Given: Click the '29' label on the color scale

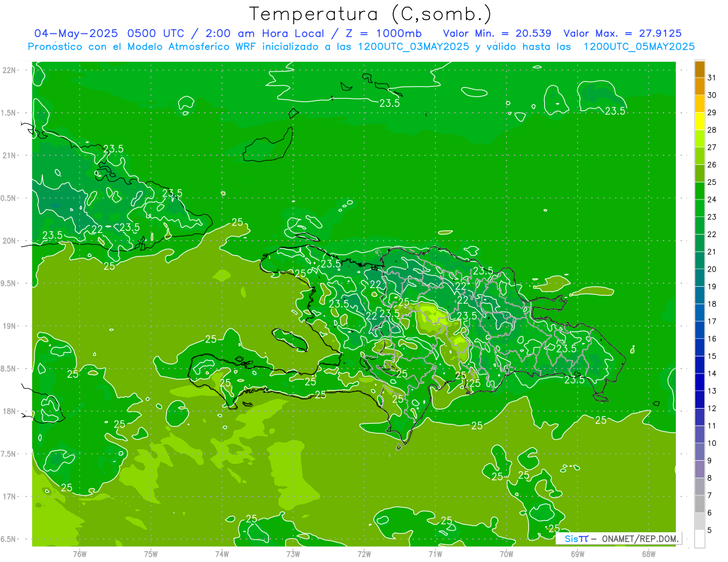Looking at the screenshot, I should click(x=712, y=113).
